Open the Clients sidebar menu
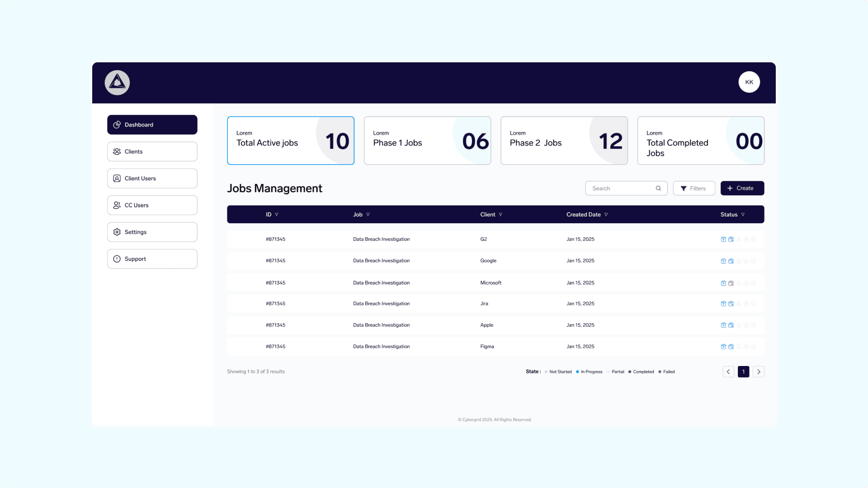868x488 pixels. 152,152
